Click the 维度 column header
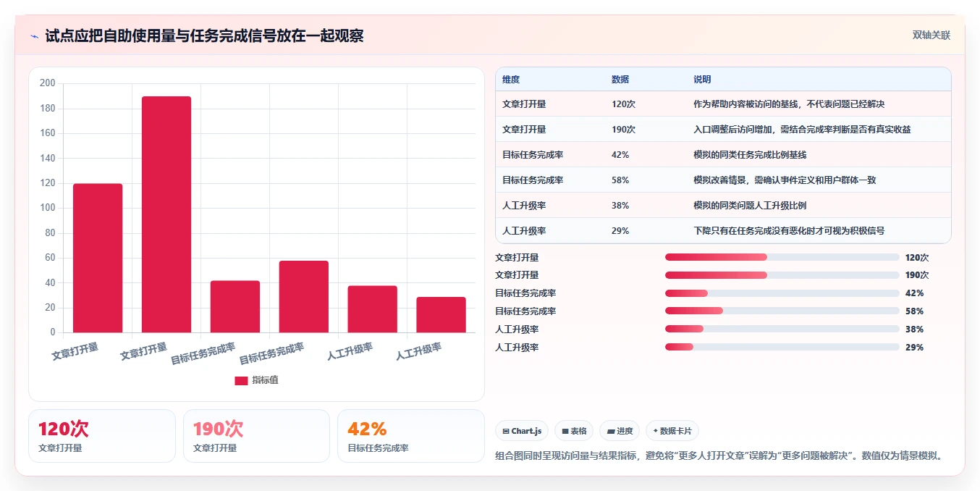This screenshot has height=491, width=980. pos(511,80)
